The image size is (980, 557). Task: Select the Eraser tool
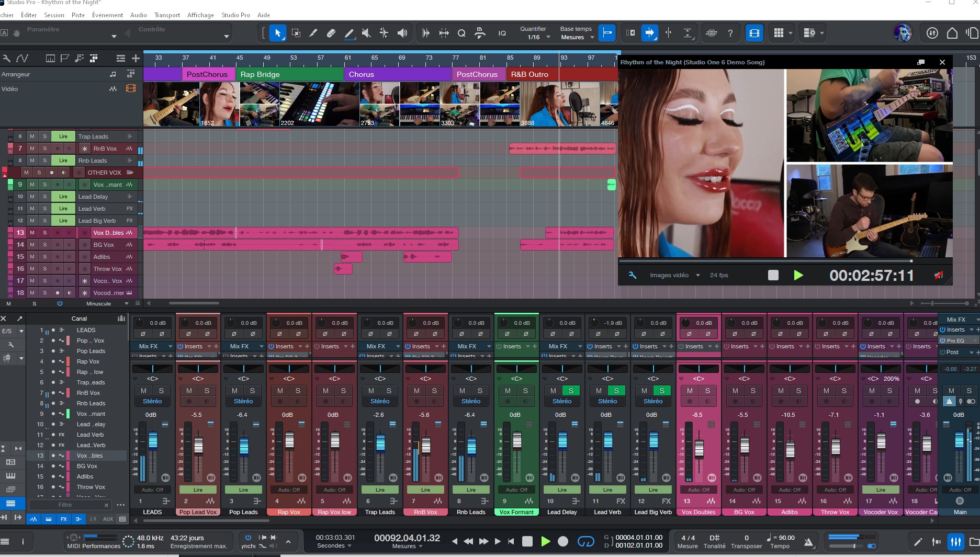pyautogui.click(x=331, y=33)
